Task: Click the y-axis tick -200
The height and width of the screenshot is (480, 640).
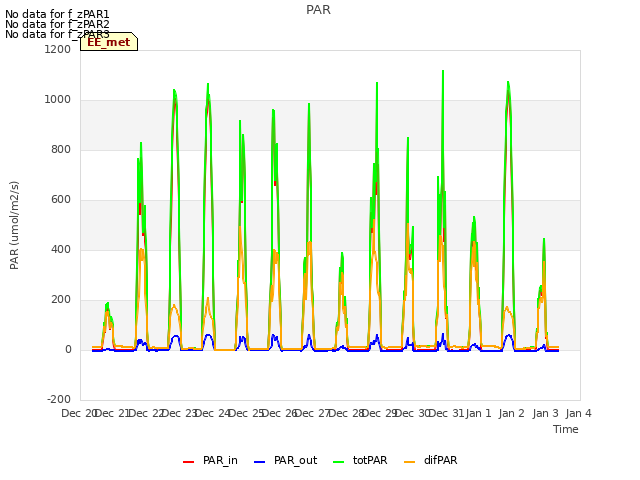Action: (x=59, y=399)
